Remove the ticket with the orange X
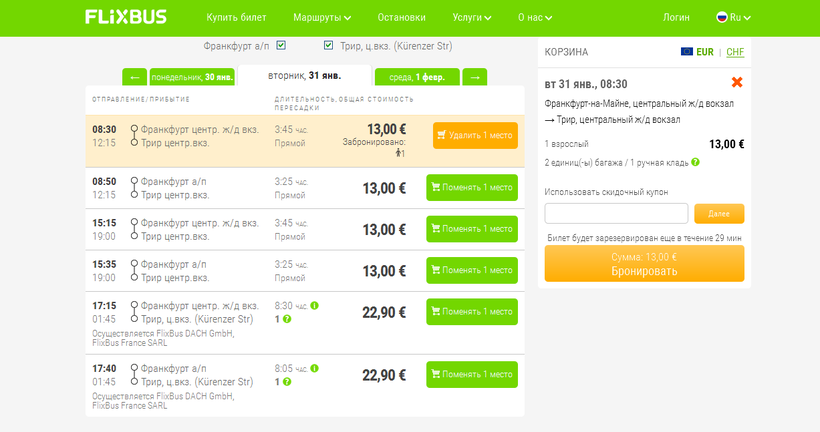Viewport: 820px width, 432px height. point(737,83)
